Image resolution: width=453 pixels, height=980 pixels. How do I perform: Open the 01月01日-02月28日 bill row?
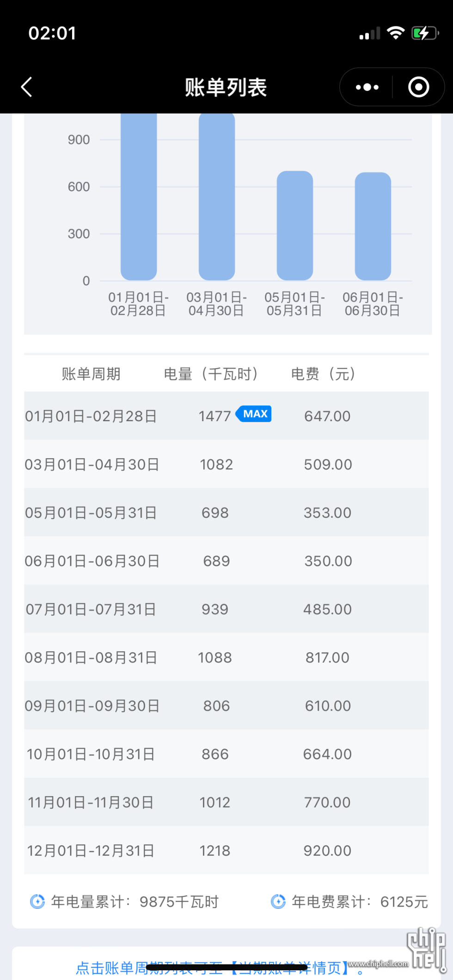click(226, 416)
